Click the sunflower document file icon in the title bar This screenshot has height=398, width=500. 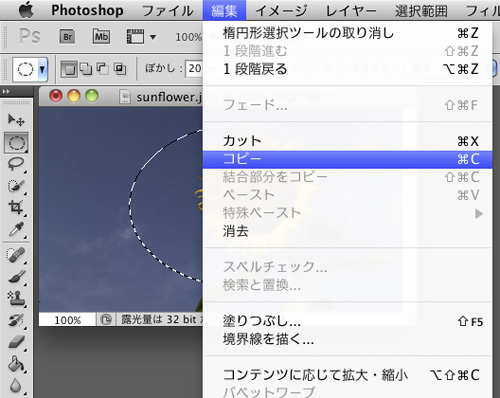(125, 97)
